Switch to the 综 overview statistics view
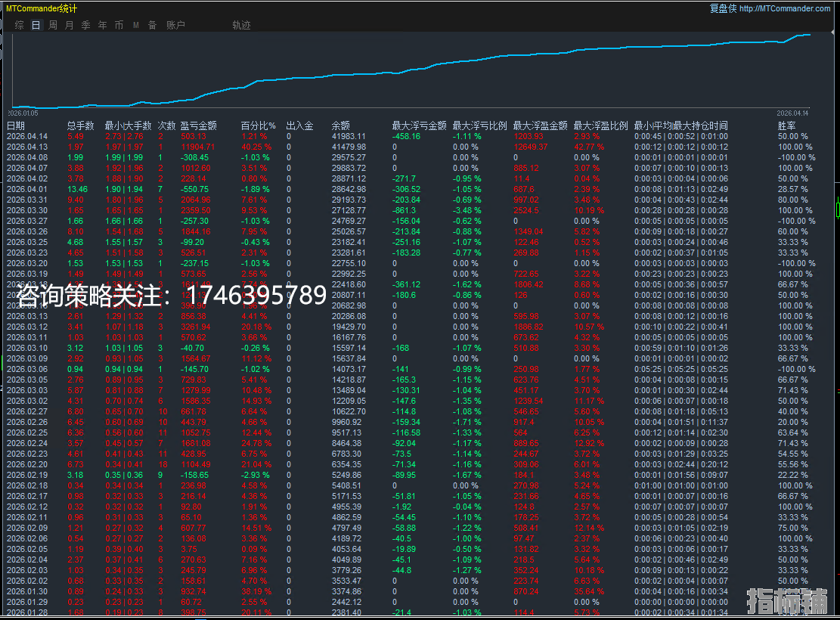840x620 pixels. [19, 25]
